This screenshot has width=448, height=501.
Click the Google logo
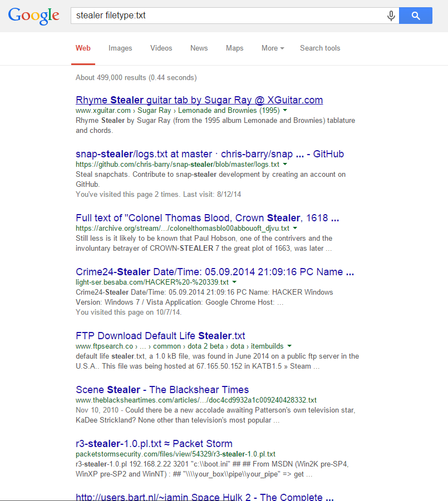tap(33, 16)
